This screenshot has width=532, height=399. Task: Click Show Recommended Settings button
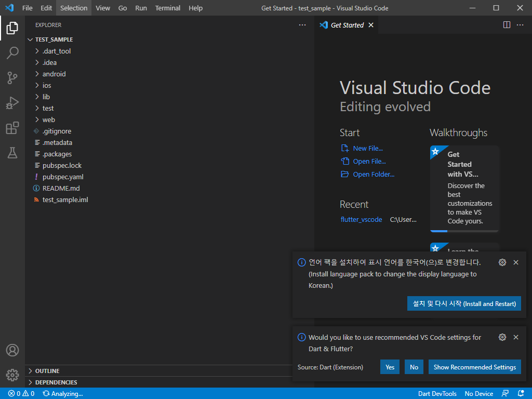point(475,367)
